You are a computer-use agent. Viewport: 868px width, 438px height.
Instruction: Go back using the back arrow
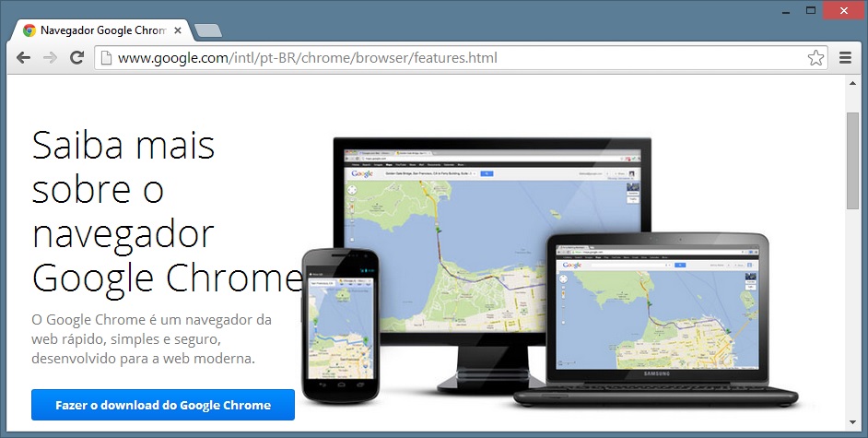[23, 58]
